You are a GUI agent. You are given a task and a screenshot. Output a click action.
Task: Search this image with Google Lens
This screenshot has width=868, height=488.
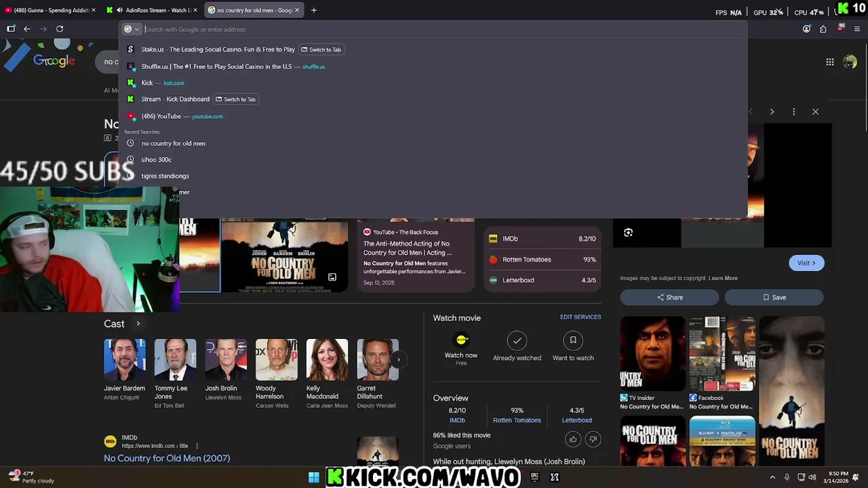click(x=629, y=233)
